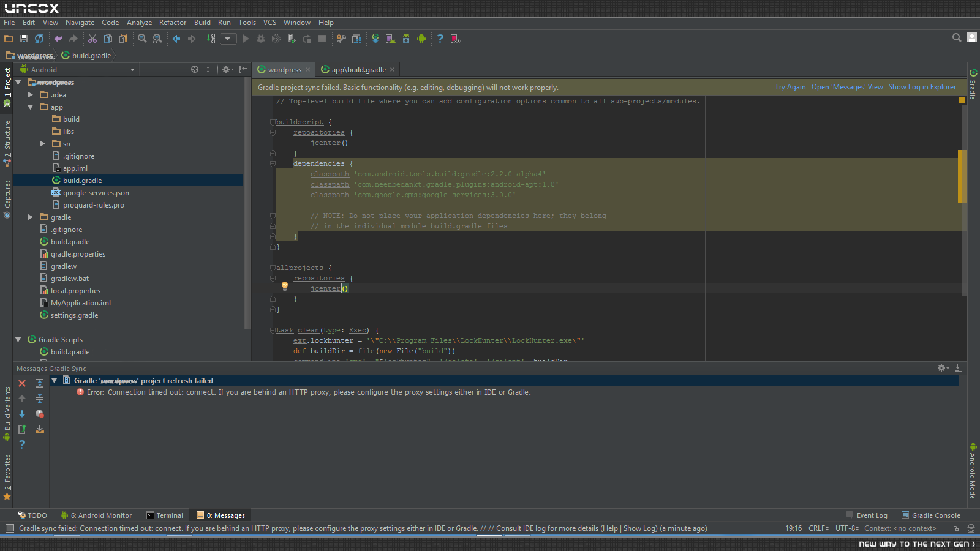Open the Terminal tool window
This screenshot has width=980, height=551.
165,515
